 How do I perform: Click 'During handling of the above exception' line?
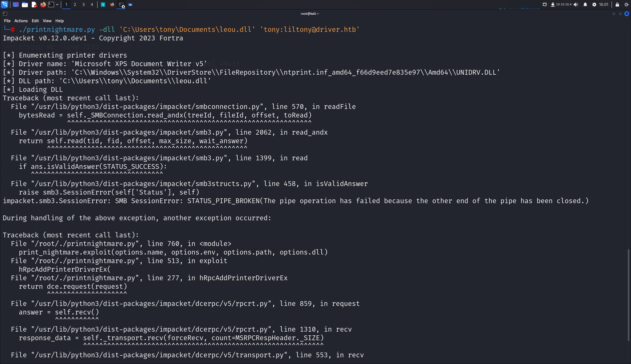point(137,218)
